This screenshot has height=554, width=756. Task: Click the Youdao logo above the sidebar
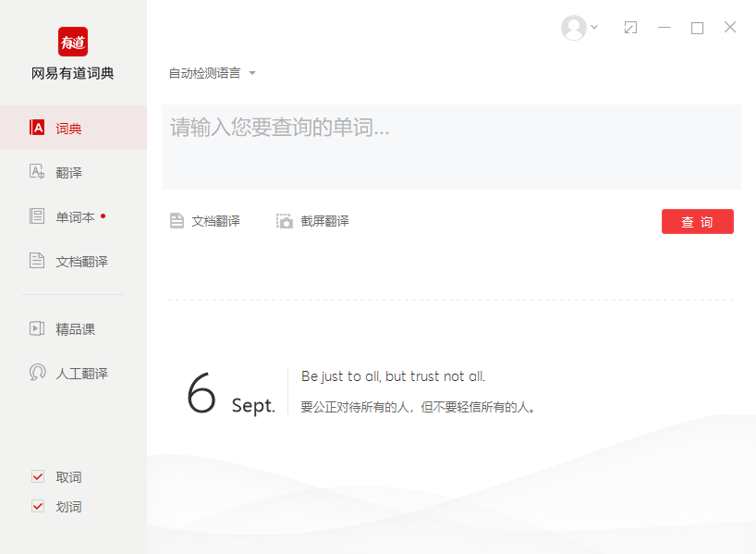[x=72, y=41]
